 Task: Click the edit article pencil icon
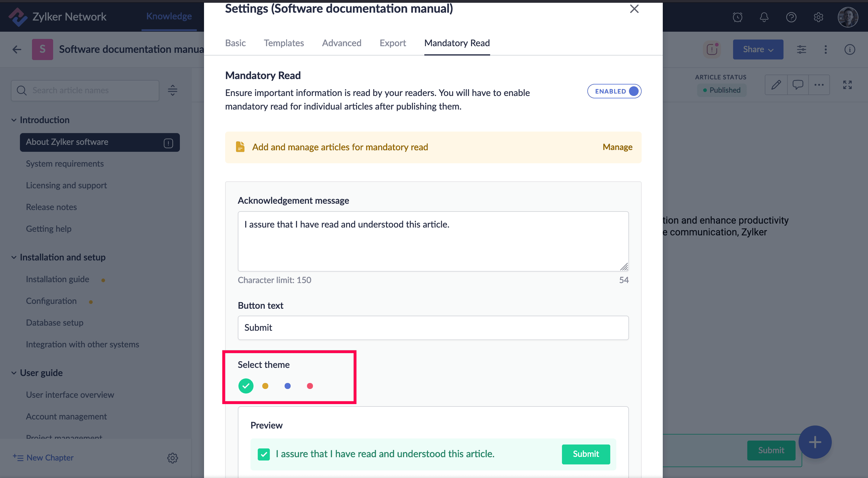click(776, 84)
